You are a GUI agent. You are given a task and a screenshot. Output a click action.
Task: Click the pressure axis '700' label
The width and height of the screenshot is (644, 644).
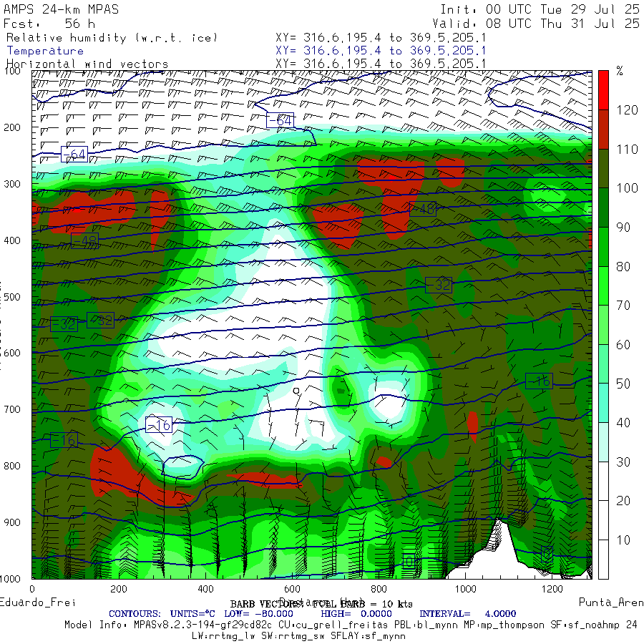(12, 409)
